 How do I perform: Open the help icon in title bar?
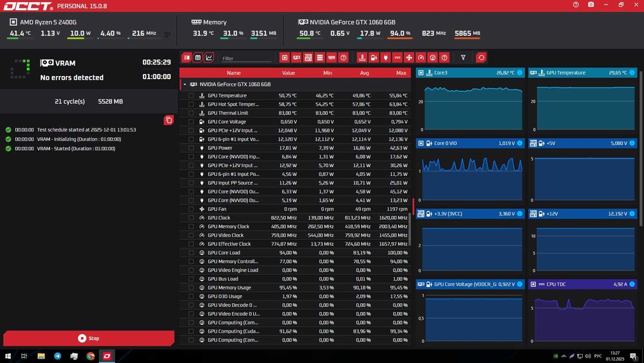[x=576, y=5]
